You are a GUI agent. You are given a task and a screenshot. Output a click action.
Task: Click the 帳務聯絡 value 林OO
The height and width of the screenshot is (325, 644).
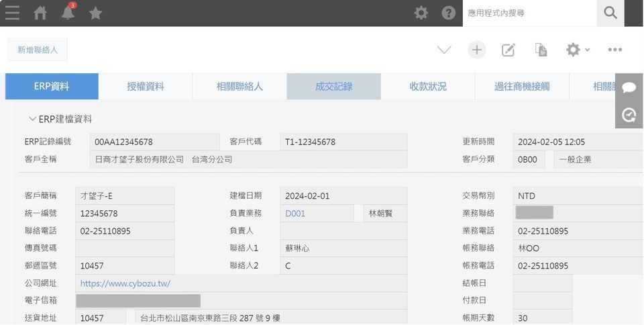(578, 248)
